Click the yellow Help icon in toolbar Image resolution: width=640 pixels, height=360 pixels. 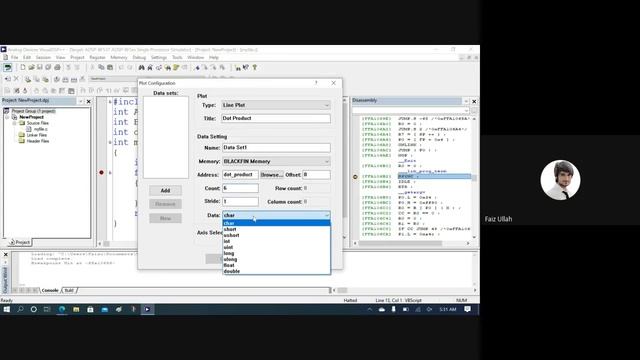pyautogui.click(x=255, y=67)
